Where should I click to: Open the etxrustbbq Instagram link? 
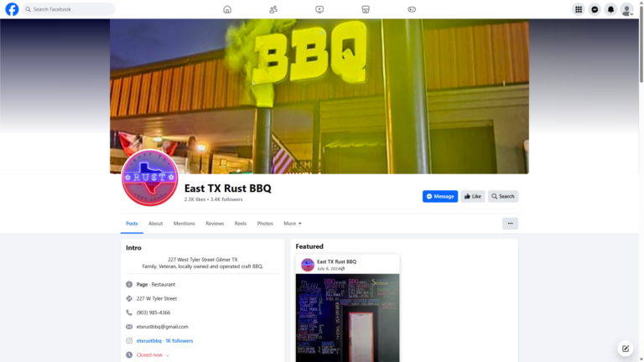coord(148,341)
